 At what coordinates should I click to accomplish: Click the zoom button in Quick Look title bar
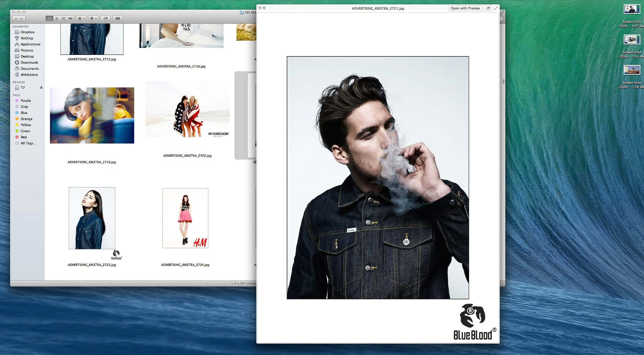264,8
